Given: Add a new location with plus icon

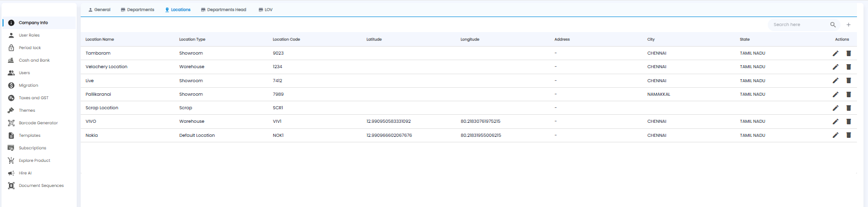Looking at the screenshot, I should click(x=848, y=25).
